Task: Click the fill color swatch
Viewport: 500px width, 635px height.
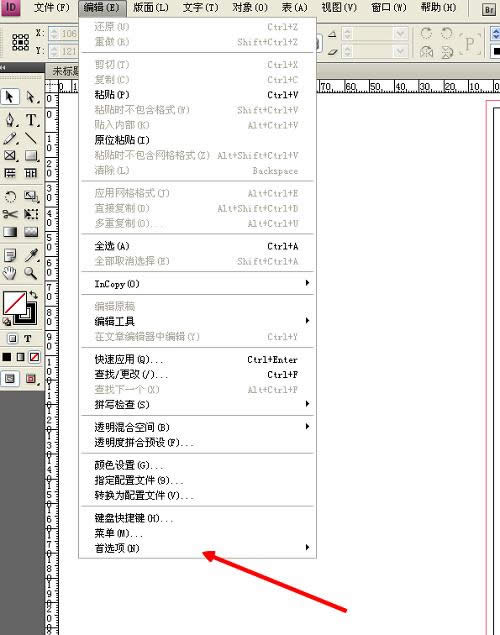Action: (15, 303)
